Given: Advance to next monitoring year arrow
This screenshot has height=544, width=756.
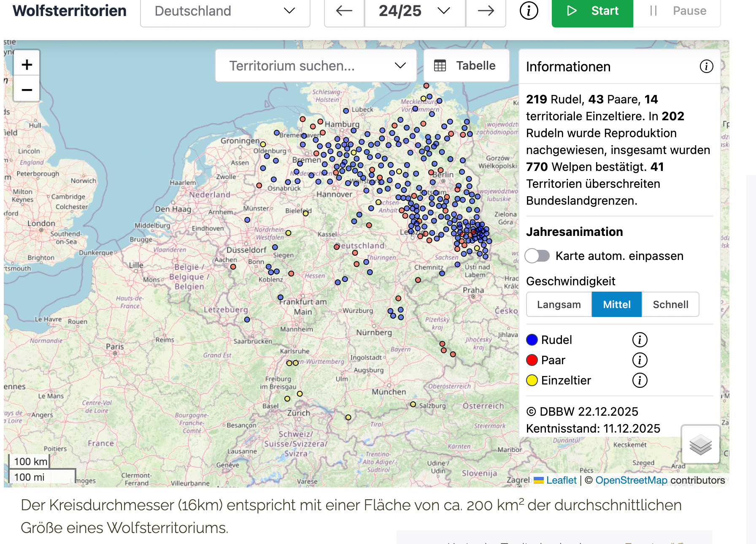Looking at the screenshot, I should pos(486,11).
